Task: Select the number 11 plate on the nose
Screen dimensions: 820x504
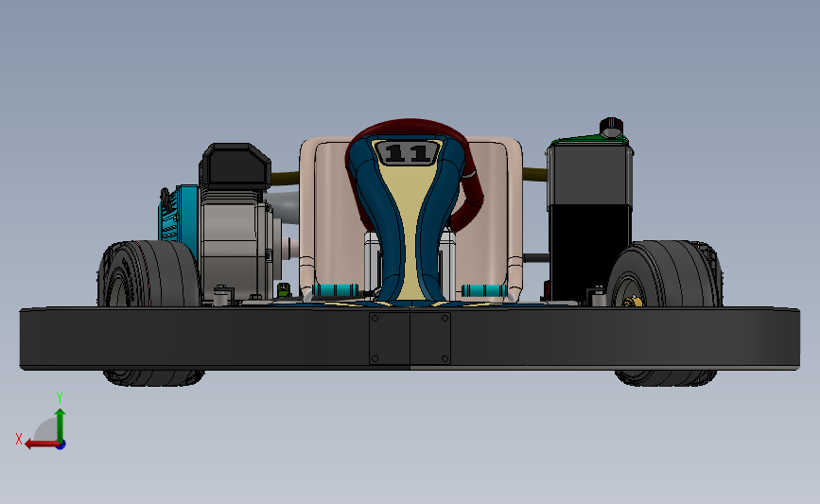Action: pos(409,153)
